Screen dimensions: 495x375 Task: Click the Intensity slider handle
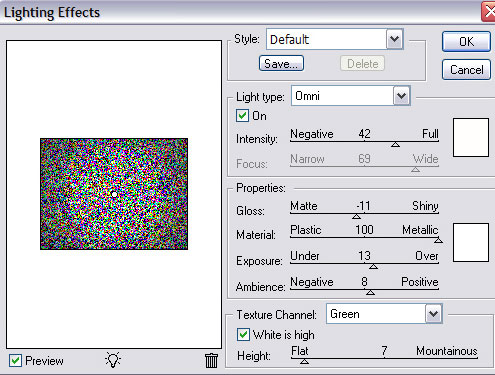[395, 144]
